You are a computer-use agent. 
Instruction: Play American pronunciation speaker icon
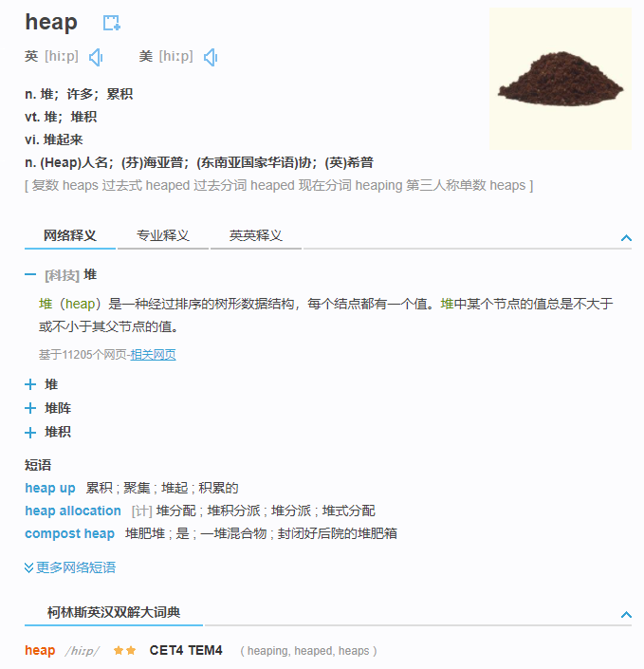pyautogui.click(x=211, y=57)
